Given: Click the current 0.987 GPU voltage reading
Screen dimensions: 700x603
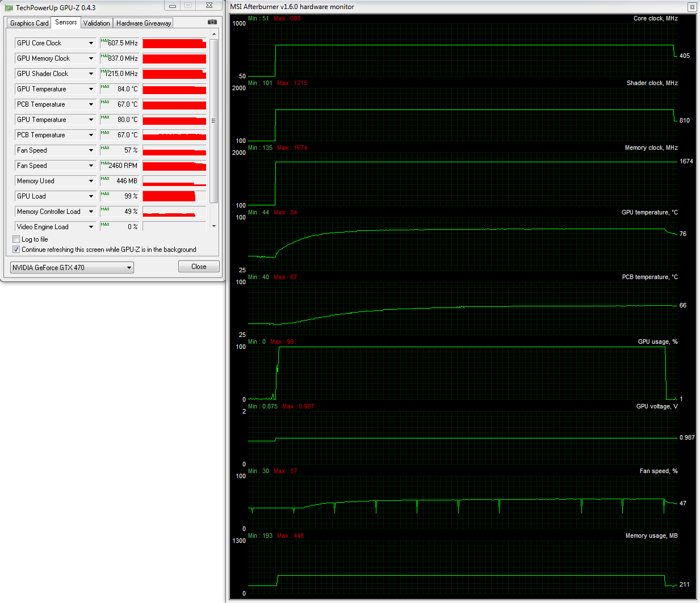Looking at the screenshot, I should (687, 438).
